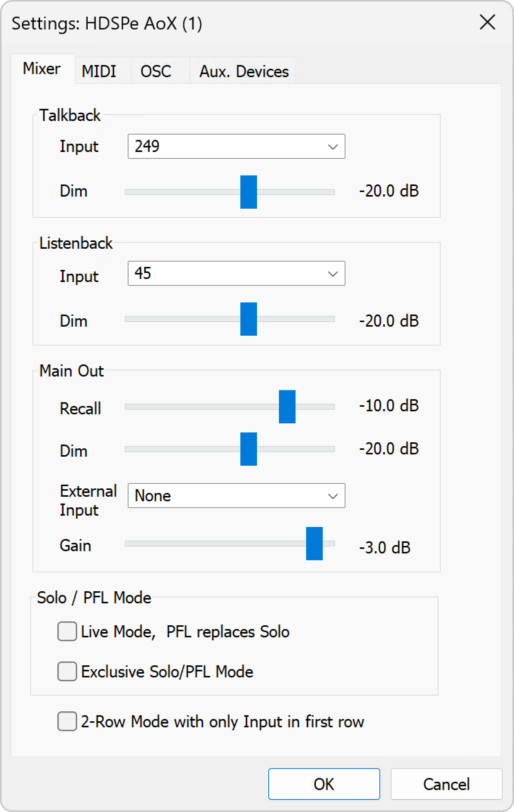The width and height of the screenshot is (514, 812).
Task: Go to the Aux. Devices tab
Action: click(244, 71)
